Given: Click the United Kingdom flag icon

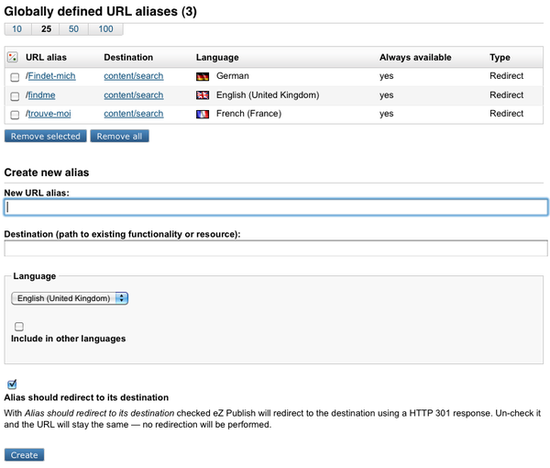Looking at the screenshot, I should [x=202, y=95].
